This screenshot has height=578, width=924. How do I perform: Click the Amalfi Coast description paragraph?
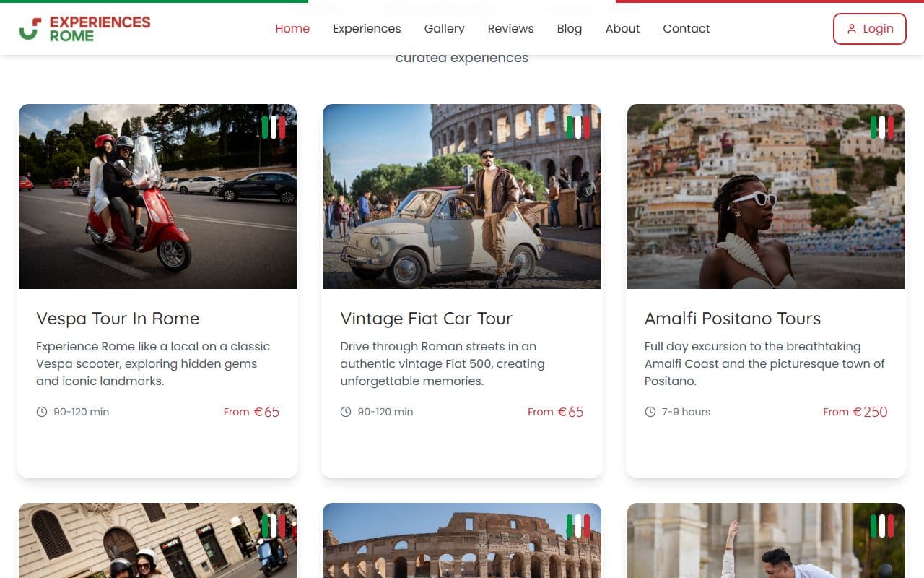pyautogui.click(x=764, y=363)
